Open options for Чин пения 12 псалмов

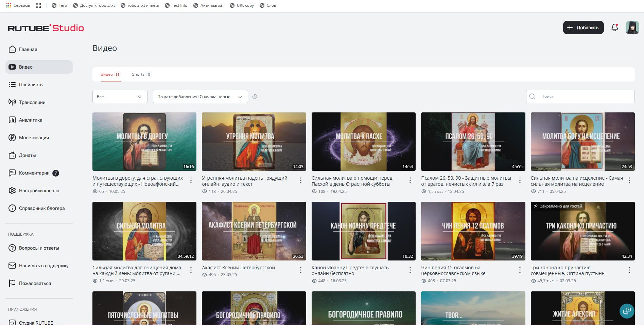pyautogui.click(x=520, y=270)
